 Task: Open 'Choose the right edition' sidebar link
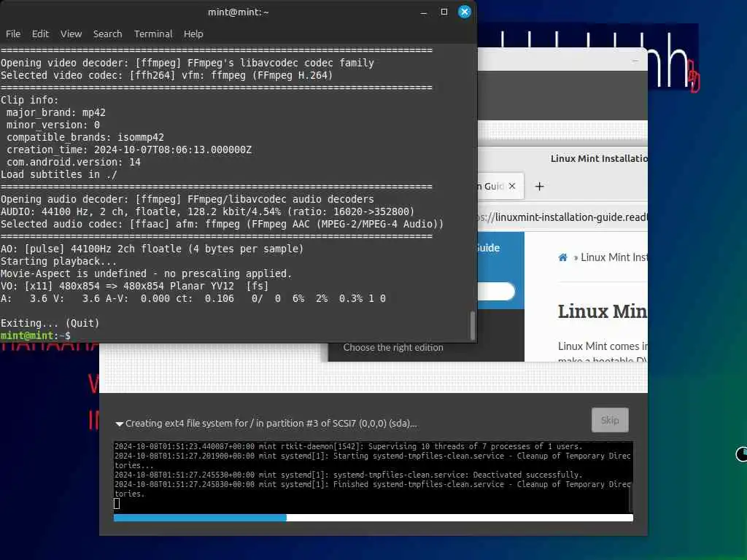tap(393, 348)
